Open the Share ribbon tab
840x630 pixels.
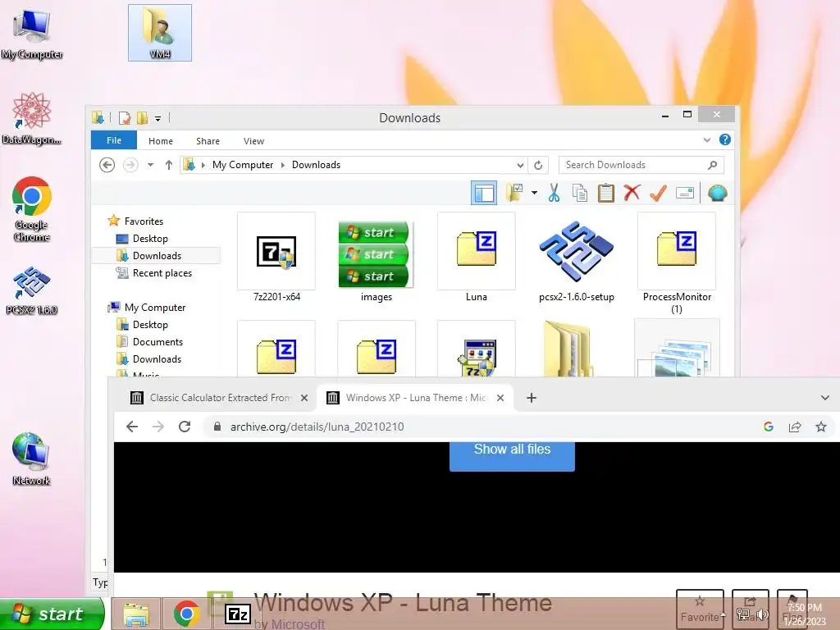tap(208, 141)
